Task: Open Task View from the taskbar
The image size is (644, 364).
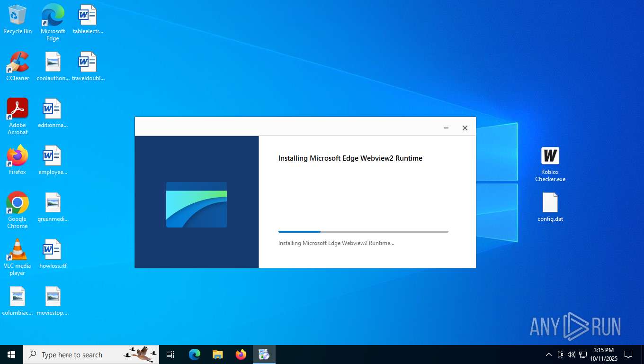Action: click(170, 355)
